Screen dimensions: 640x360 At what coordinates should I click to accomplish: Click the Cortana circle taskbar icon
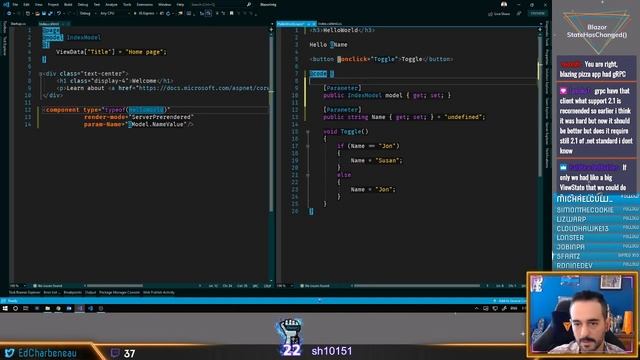(x=16, y=309)
